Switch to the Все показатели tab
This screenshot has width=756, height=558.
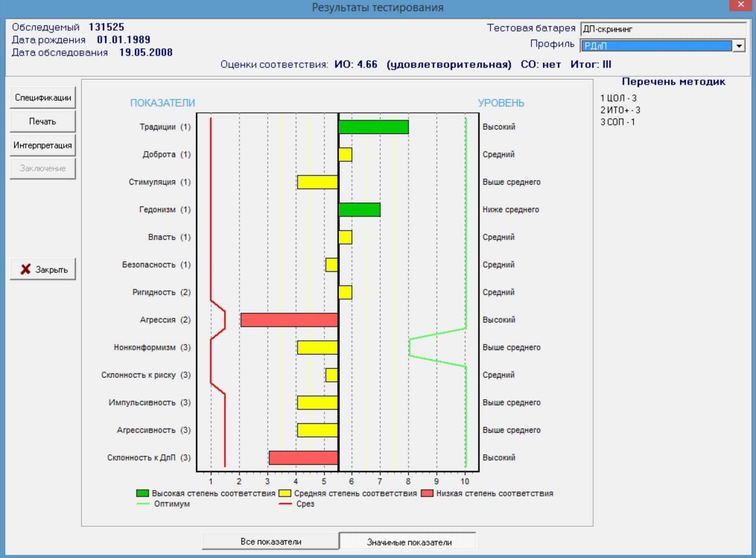click(271, 541)
